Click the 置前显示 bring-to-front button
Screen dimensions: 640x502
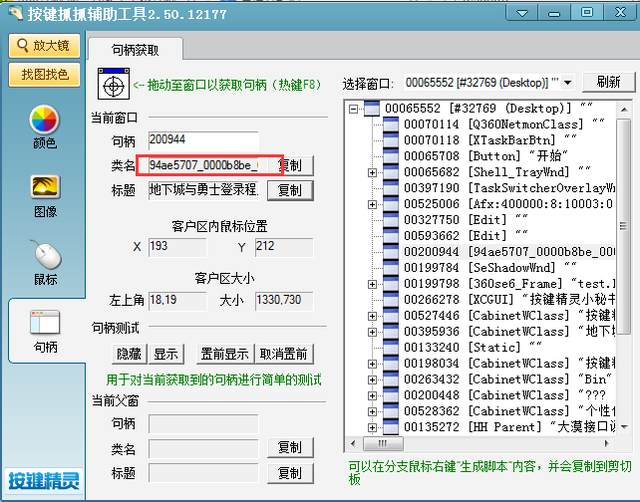pyautogui.click(x=225, y=354)
